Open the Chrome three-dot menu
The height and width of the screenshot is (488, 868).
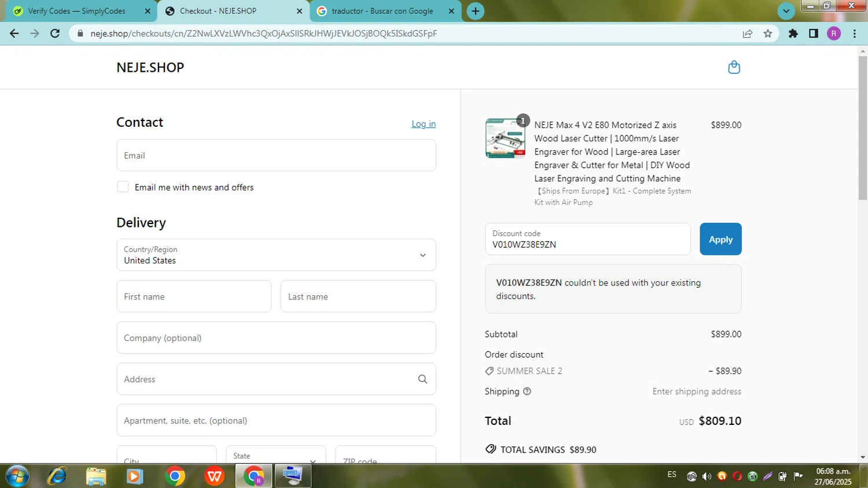click(x=855, y=34)
